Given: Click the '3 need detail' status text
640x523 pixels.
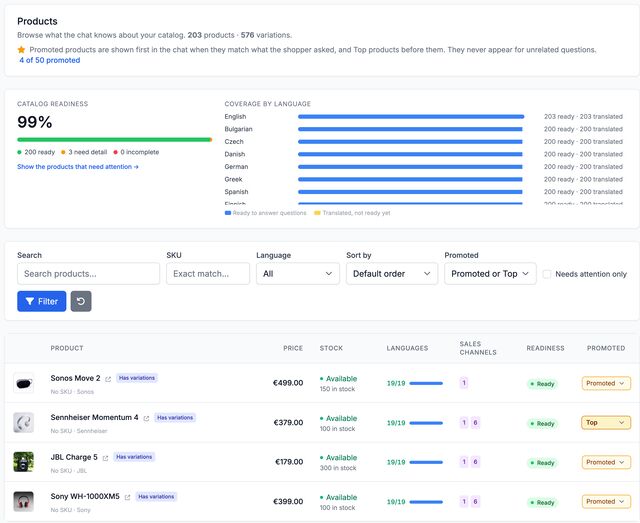Looking at the screenshot, I should tap(87, 152).
